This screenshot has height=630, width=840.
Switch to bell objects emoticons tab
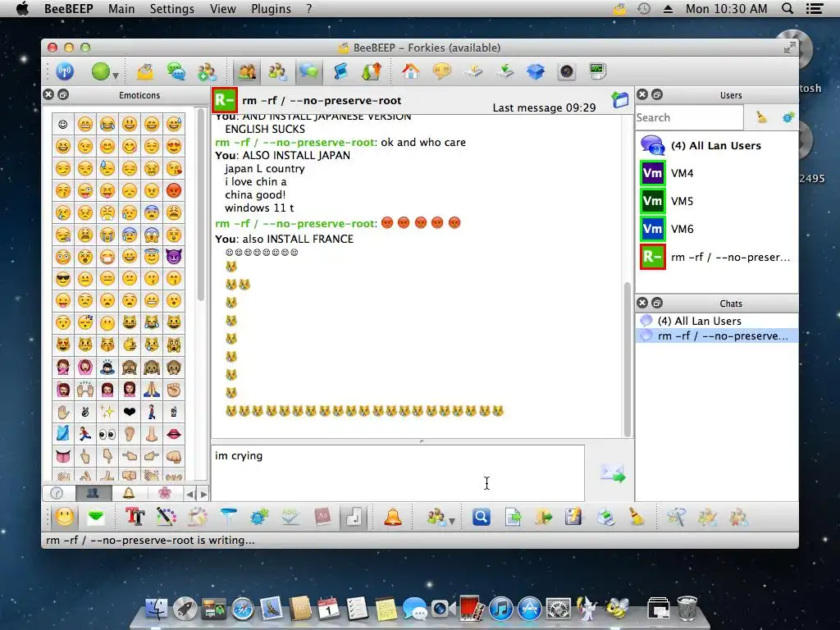coord(129,493)
